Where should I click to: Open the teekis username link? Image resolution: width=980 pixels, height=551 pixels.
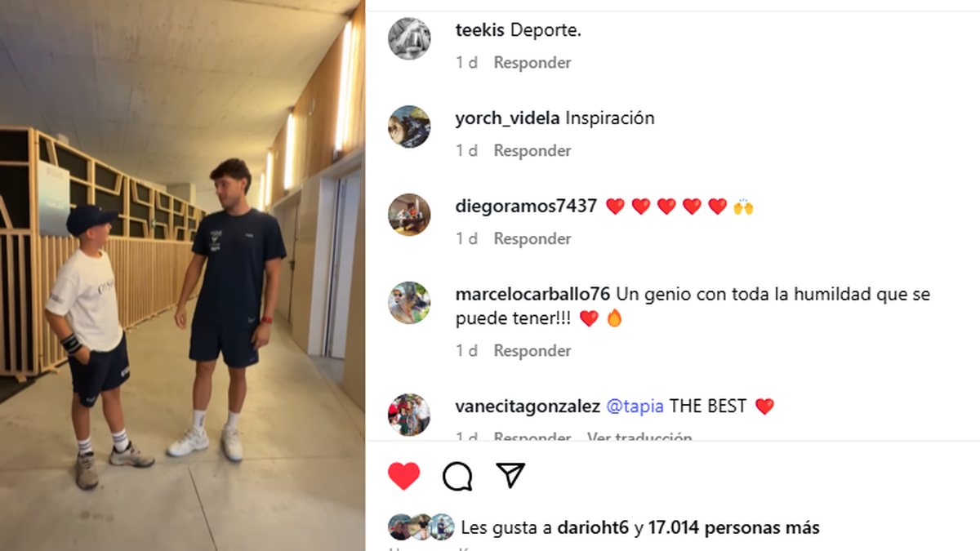480,30
